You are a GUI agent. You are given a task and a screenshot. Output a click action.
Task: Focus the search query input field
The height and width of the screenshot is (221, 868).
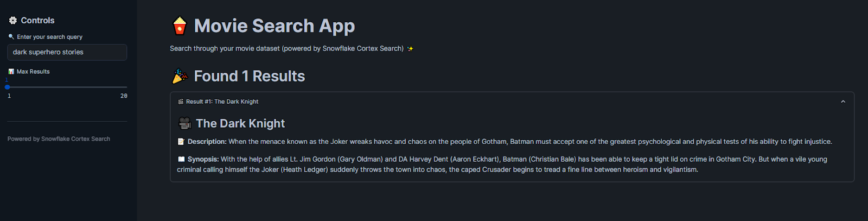coord(67,52)
